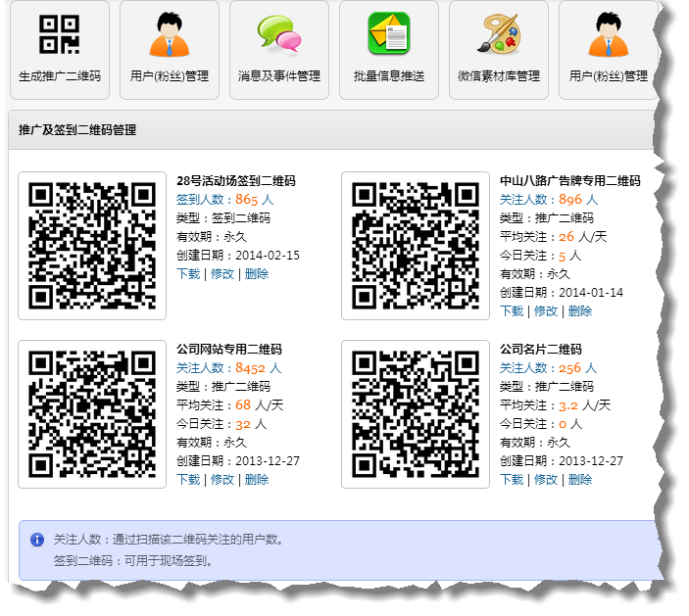Click the 关注人数：8452 人 text

[229, 368]
